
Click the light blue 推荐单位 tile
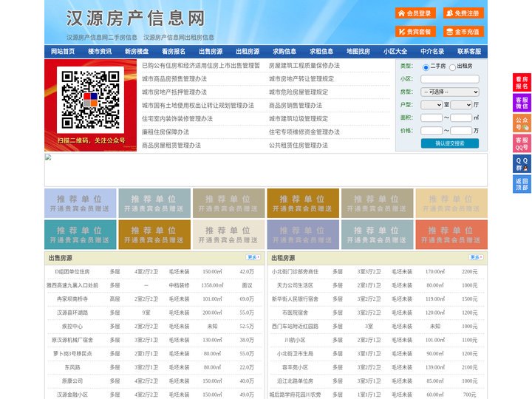pyautogui.click(x=81, y=203)
